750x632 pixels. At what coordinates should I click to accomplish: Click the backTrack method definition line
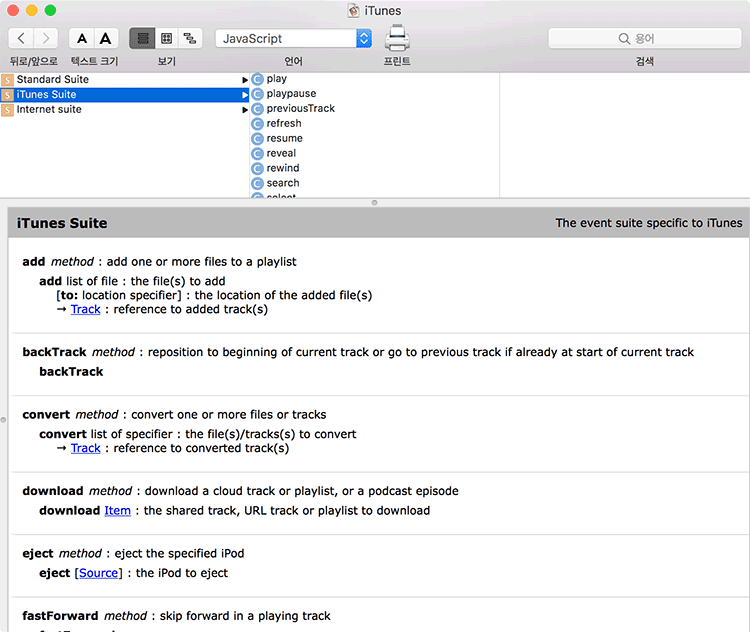pos(358,352)
